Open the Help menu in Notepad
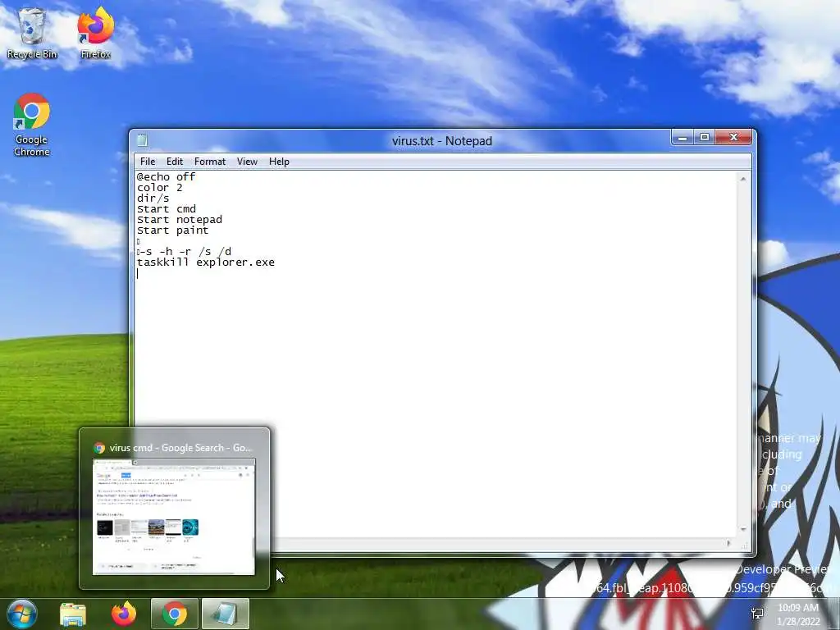Screen dimensions: 840x630 (x=279, y=162)
